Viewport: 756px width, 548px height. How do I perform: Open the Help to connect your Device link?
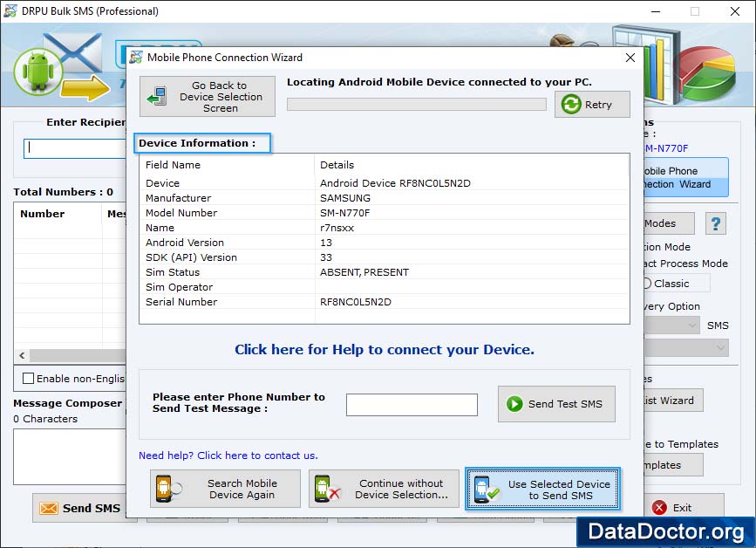[x=385, y=349]
